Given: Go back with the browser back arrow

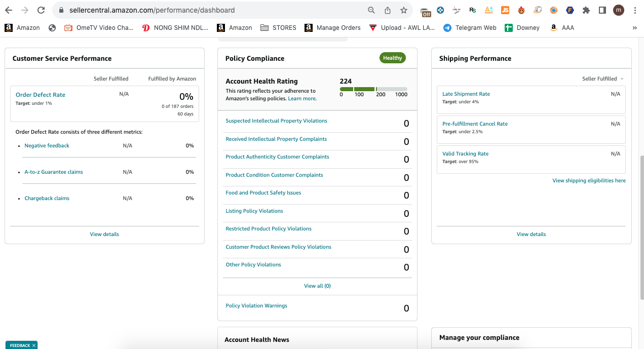Looking at the screenshot, I should 9,10.
